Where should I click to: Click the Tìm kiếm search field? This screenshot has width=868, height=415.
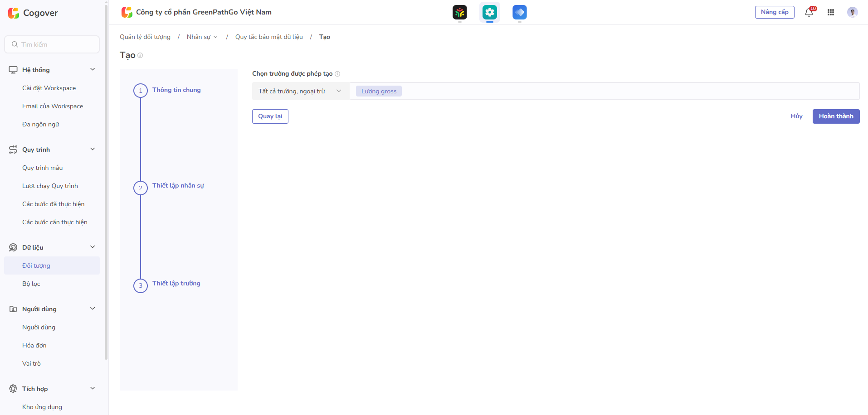coord(52,44)
